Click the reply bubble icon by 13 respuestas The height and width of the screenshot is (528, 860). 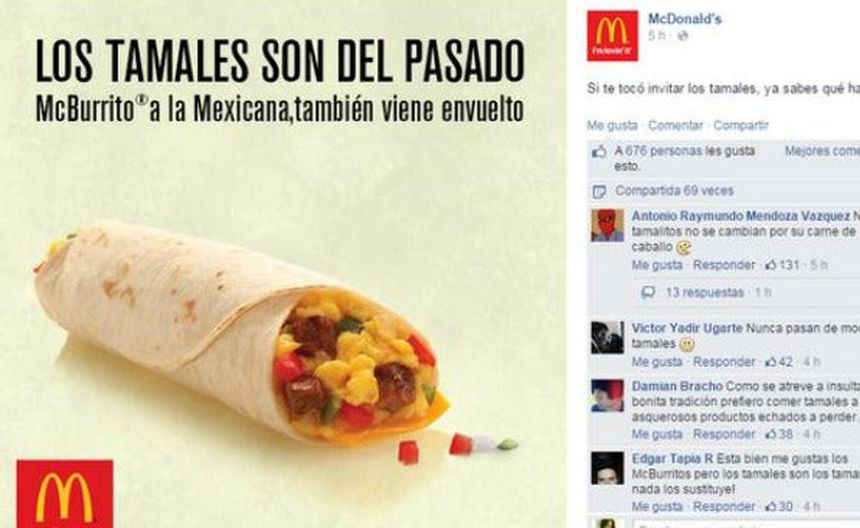[648, 292]
